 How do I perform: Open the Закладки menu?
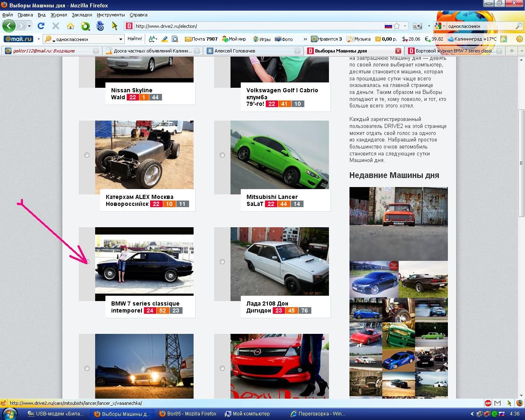(x=82, y=15)
